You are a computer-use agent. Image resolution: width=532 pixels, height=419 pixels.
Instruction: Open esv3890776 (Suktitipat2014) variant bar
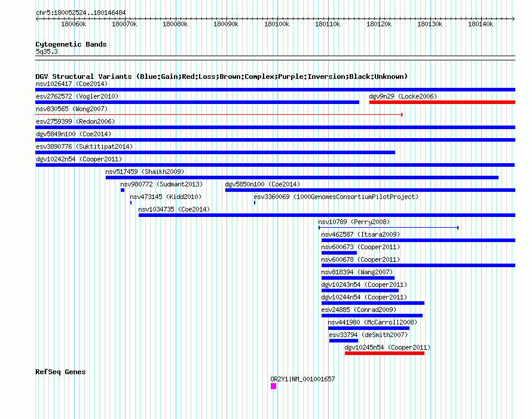coord(215,152)
